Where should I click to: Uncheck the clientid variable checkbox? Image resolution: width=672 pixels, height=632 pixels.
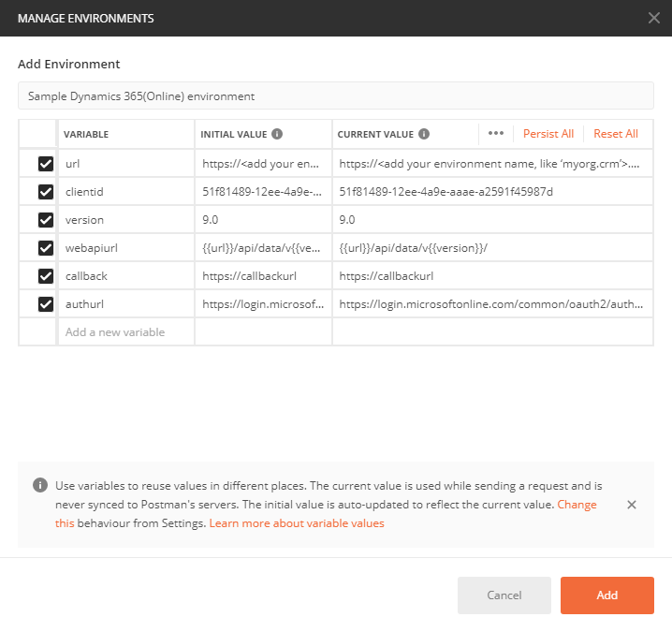click(46, 192)
